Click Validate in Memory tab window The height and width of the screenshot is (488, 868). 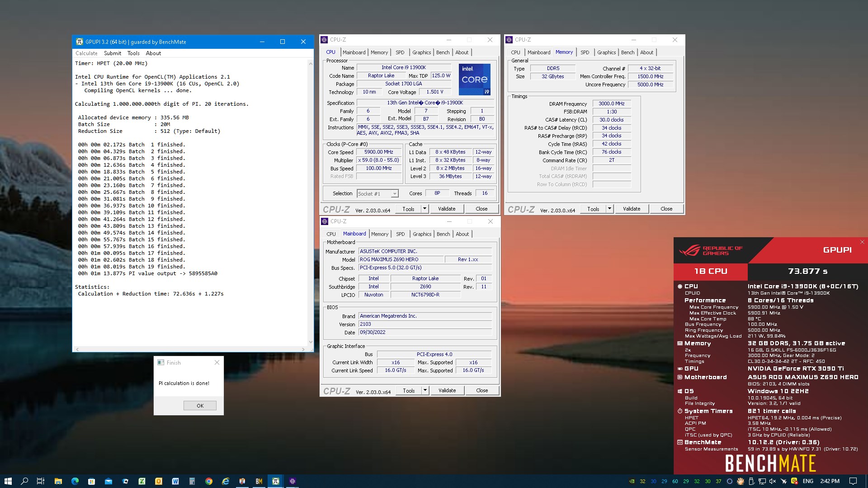pos(632,209)
